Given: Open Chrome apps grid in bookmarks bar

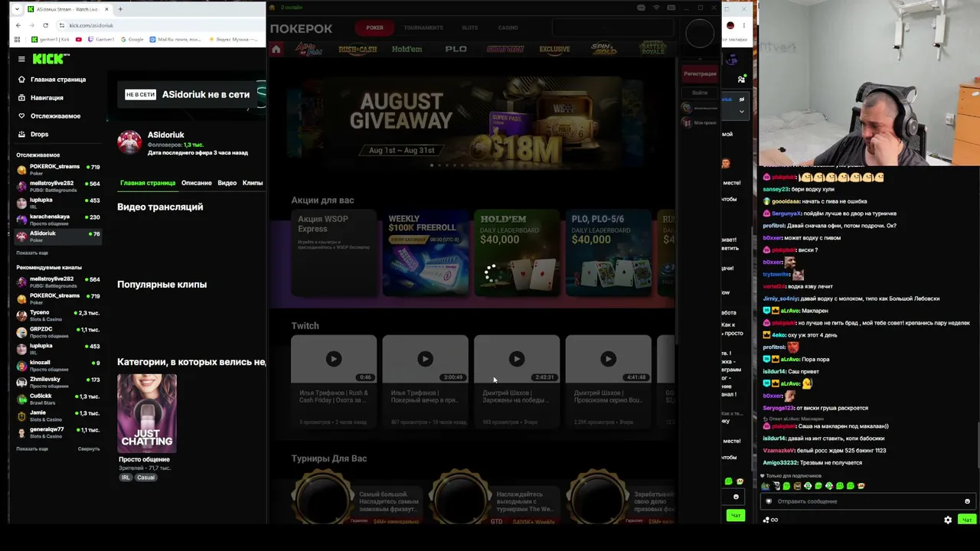Looking at the screenshot, I should (x=17, y=39).
